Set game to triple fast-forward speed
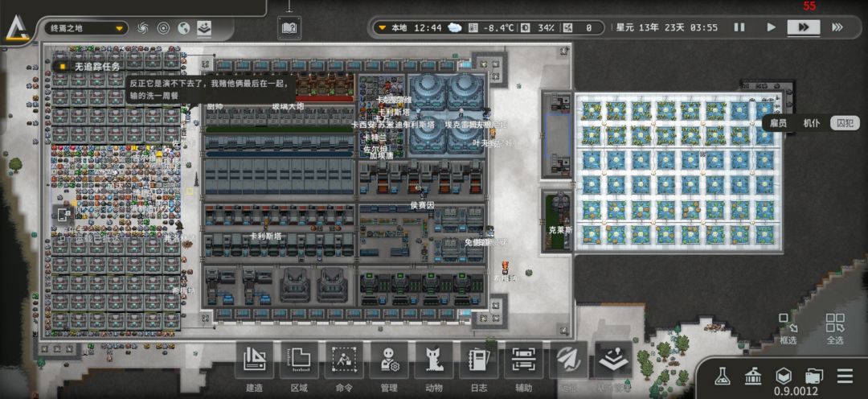 coord(837,27)
